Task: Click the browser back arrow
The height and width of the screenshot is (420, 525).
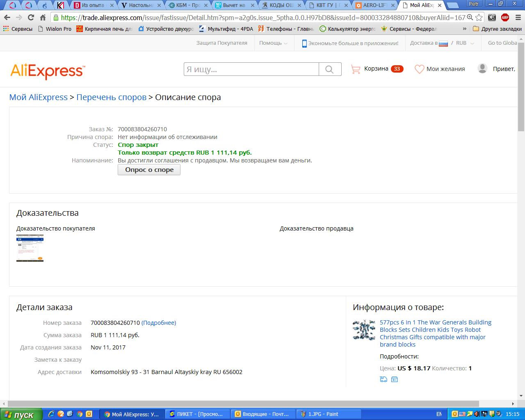Action: (x=7, y=18)
